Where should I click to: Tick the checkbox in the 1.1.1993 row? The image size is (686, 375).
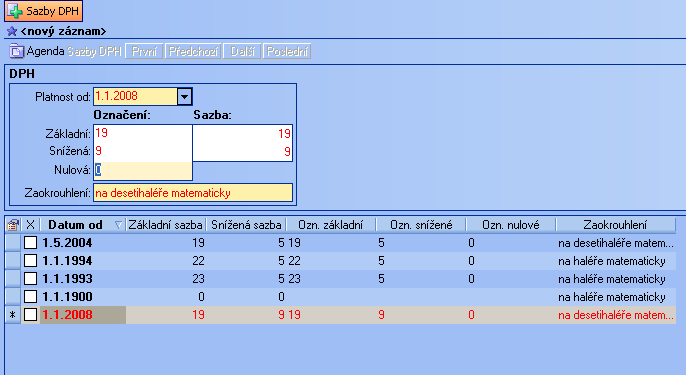click(x=30, y=279)
